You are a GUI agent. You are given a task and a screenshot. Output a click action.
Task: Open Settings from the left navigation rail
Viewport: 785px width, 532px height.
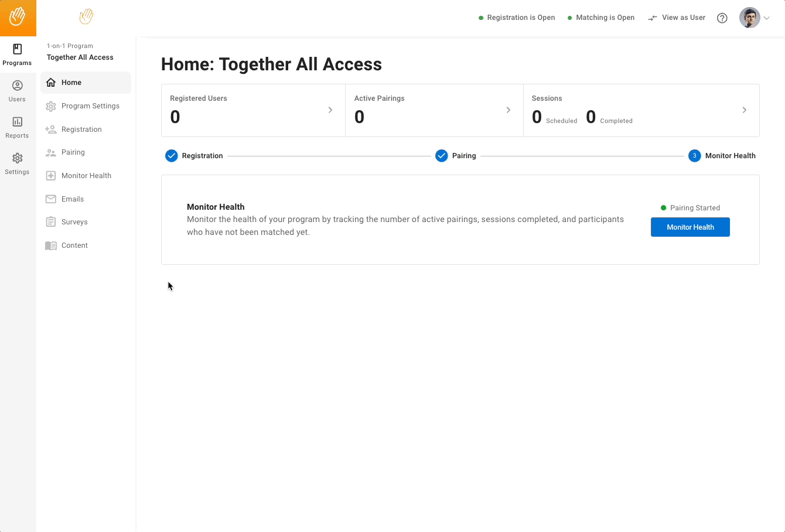click(x=17, y=163)
